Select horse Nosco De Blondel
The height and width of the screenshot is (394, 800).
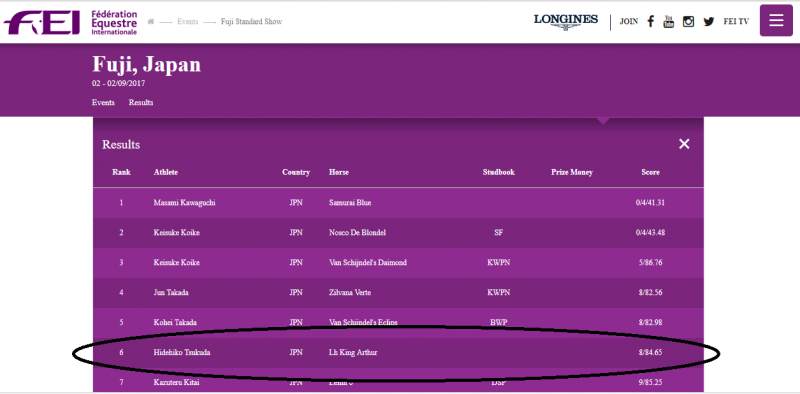(x=358, y=233)
